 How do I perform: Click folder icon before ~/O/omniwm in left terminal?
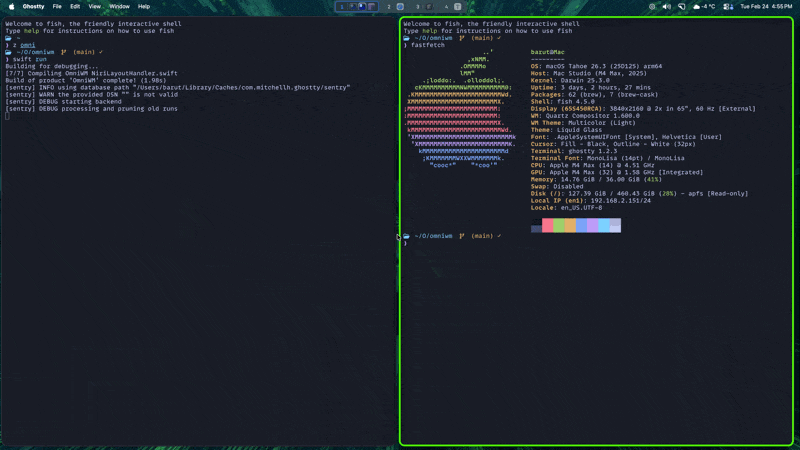coord(8,52)
